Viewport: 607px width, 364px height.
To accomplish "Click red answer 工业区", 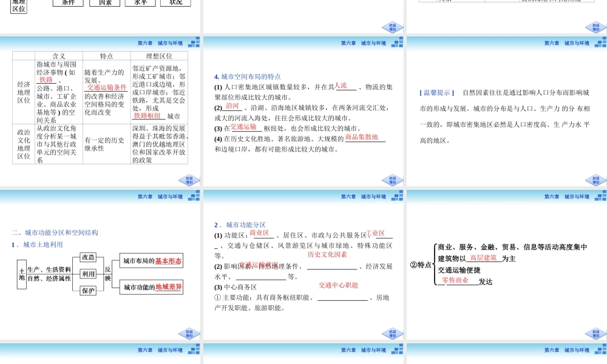I will coord(376,233).
